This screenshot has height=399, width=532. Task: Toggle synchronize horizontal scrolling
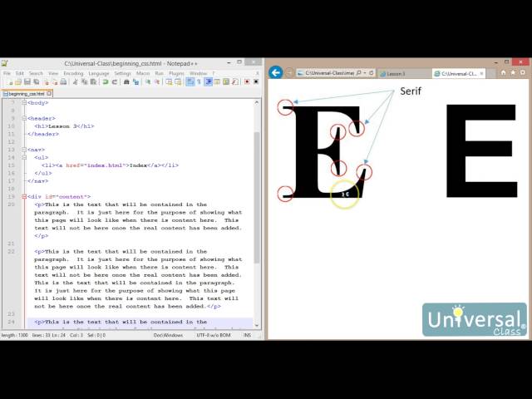pyautogui.click(x=178, y=81)
